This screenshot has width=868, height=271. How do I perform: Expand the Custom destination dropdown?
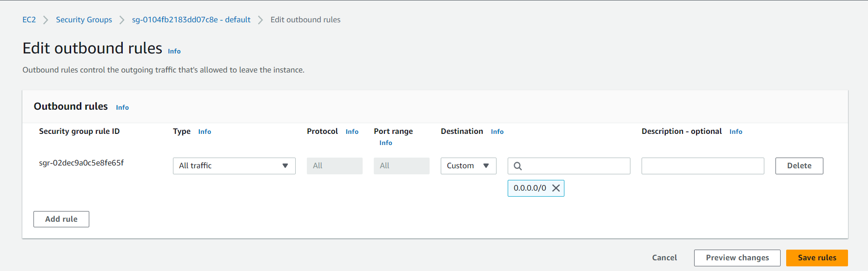click(468, 166)
